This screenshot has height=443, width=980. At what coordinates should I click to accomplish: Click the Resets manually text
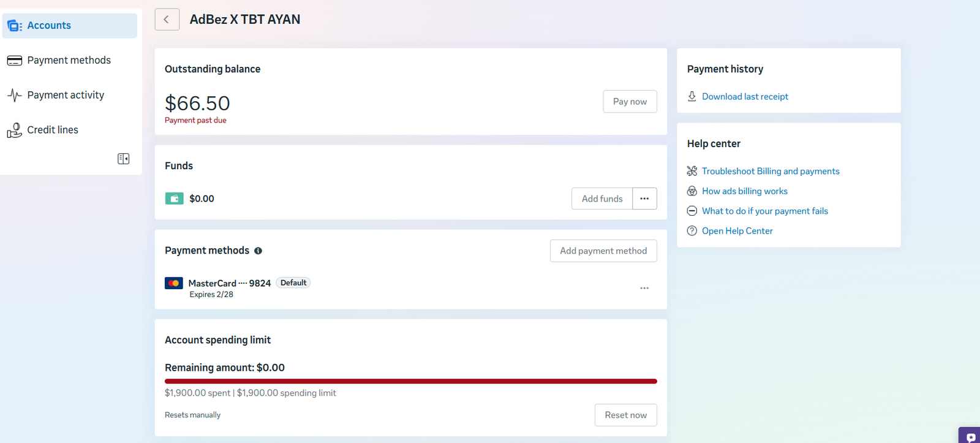pyautogui.click(x=192, y=415)
